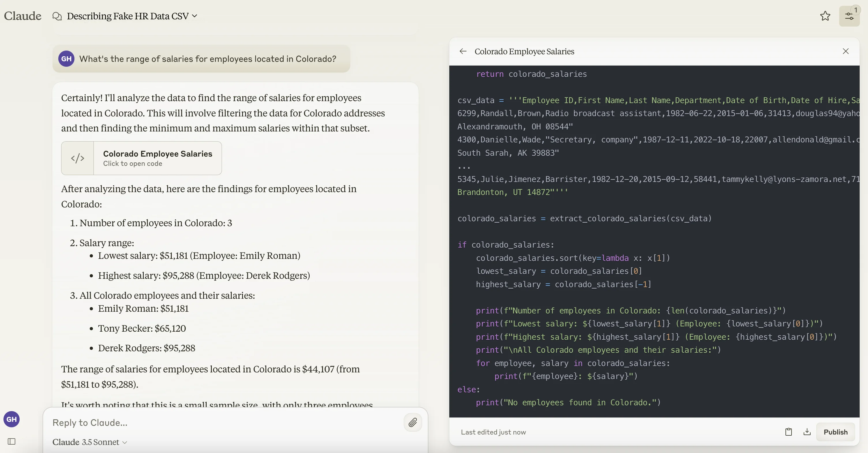The height and width of the screenshot is (453, 868).
Task: Close the Colorado Employee Salaries panel
Action: pyautogui.click(x=845, y=51)
